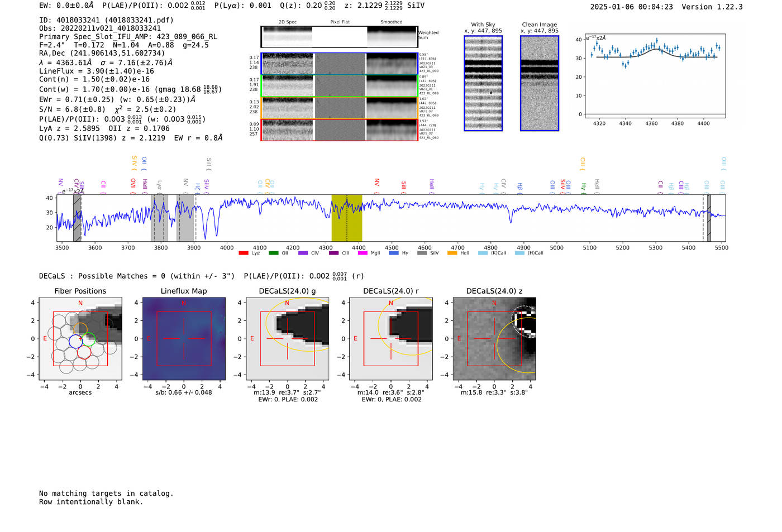The height and width of the screenshot is (532, 782).
Task: Select the CIII legend swatch
Action: click(x=333, y=253)
